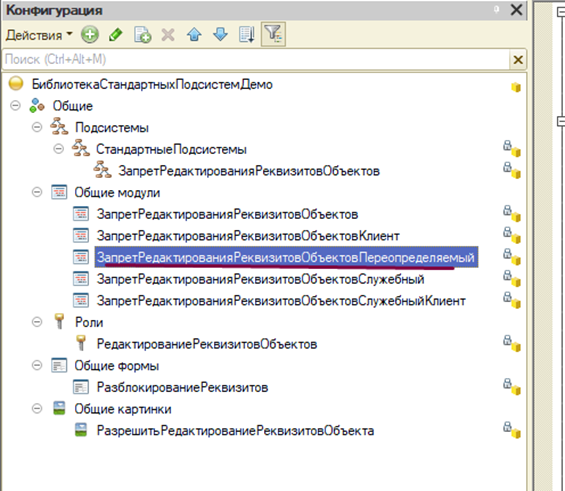
Task: Collapse the СтандартныеПодсистемы subsystem node
Action: 58,148
